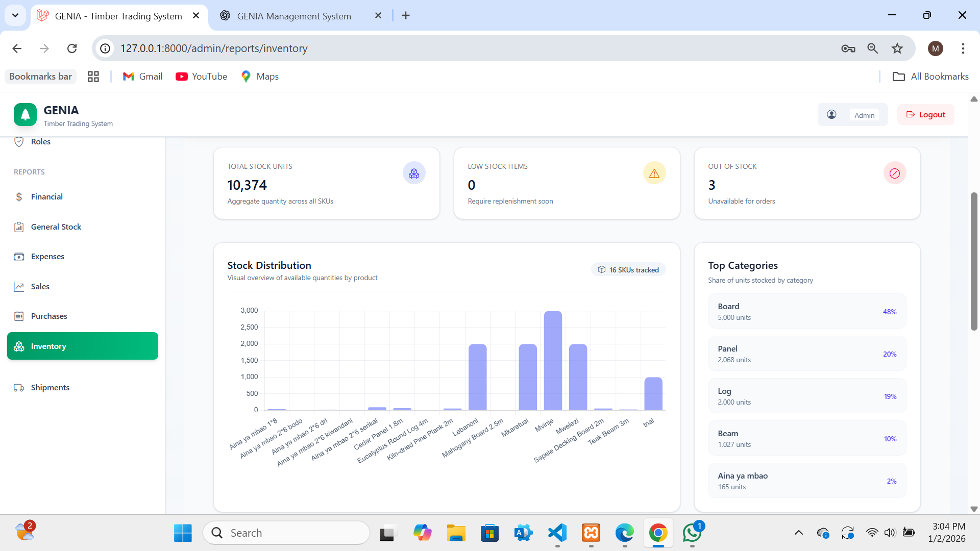The image size is (980, 551).
Task: Open the Admin user profile icon
Action: pos(831,114)
